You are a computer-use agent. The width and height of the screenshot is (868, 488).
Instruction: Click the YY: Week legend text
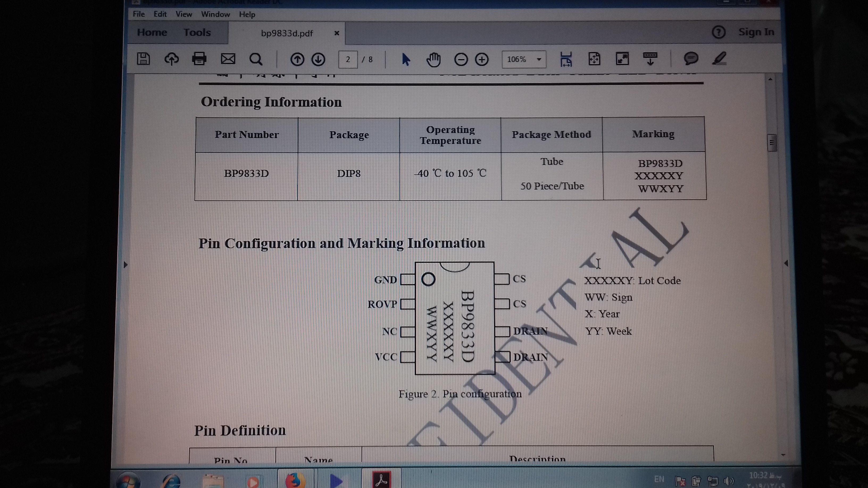pos(608,331)
